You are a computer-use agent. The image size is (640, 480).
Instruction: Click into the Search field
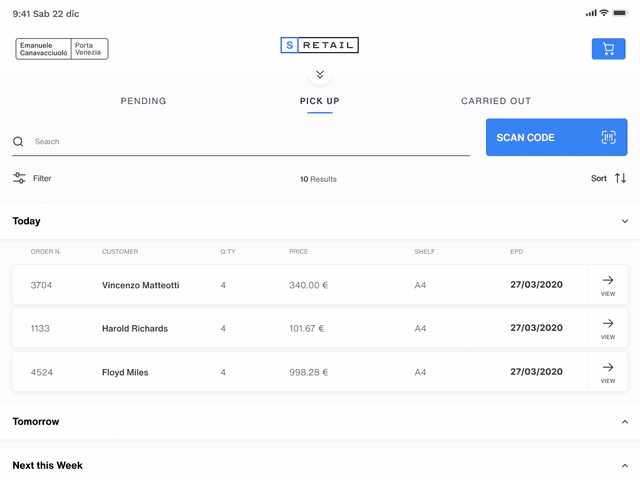pyautogui.click(x=250, y=142)
